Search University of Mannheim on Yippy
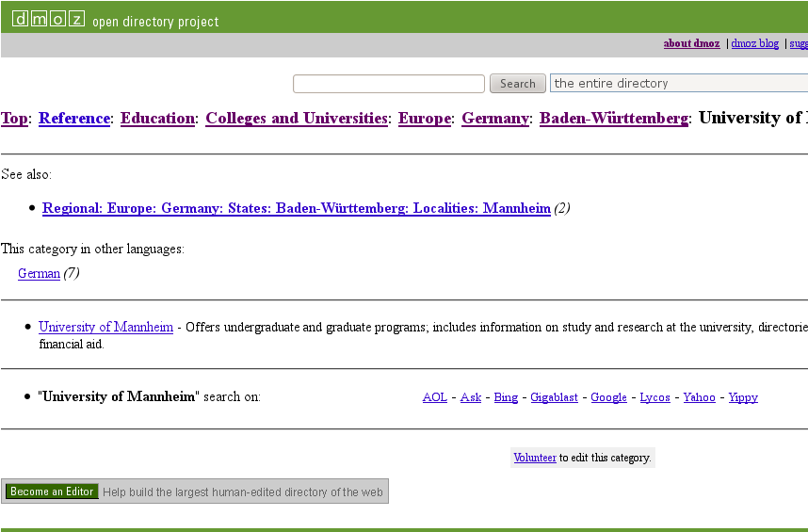808x532 pixels. [743, 397]
